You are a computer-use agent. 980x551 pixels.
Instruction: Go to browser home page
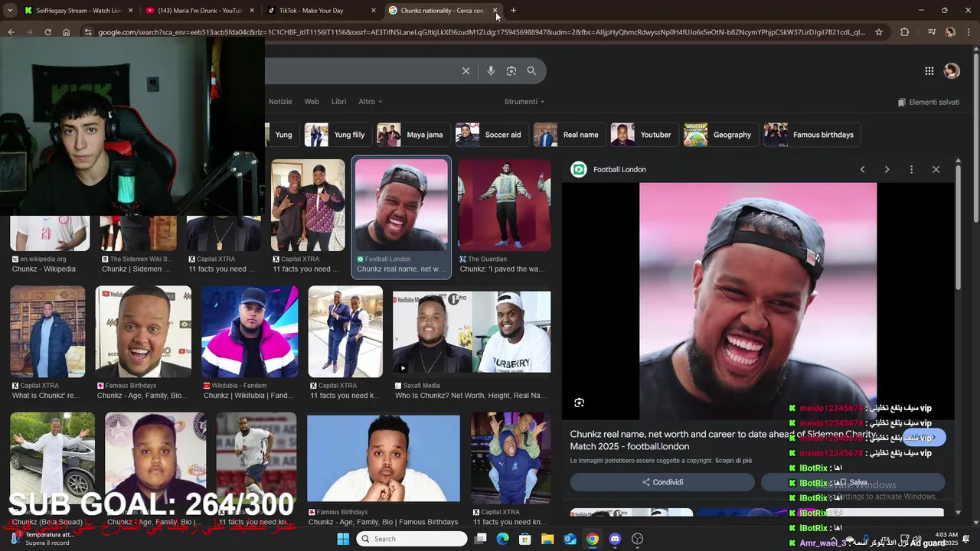click(x=66, y=32)
